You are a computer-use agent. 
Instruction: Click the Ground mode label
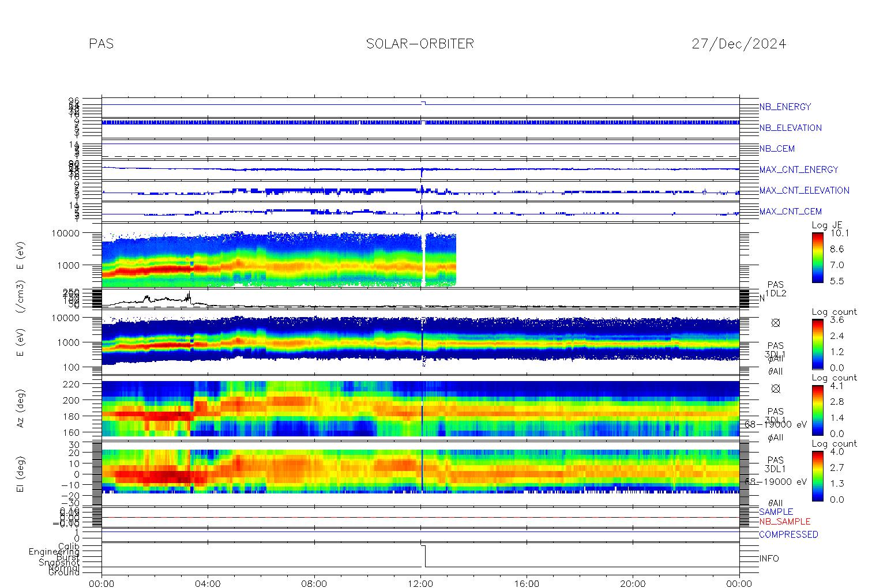(65, 572)
